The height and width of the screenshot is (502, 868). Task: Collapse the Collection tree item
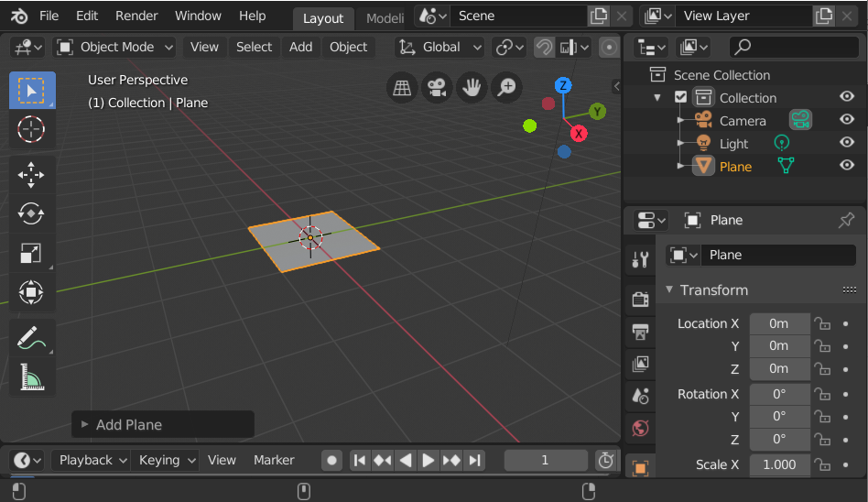(657, 97)
